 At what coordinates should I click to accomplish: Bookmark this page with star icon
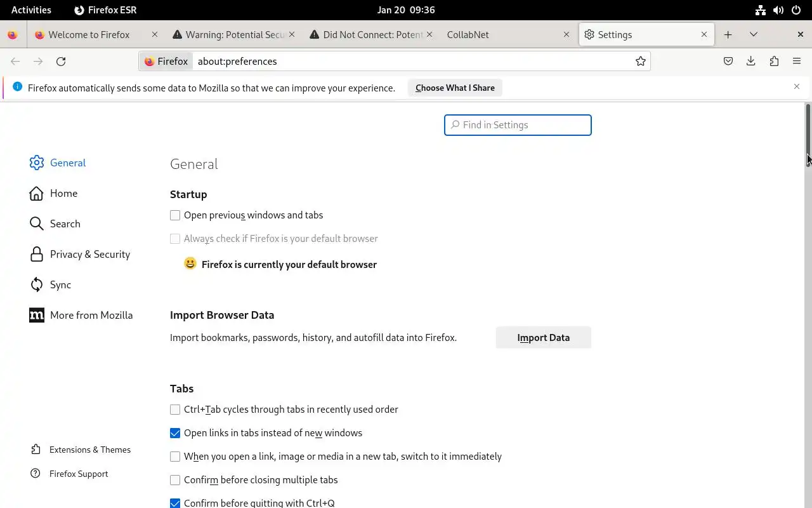click(x=641, y=62)
